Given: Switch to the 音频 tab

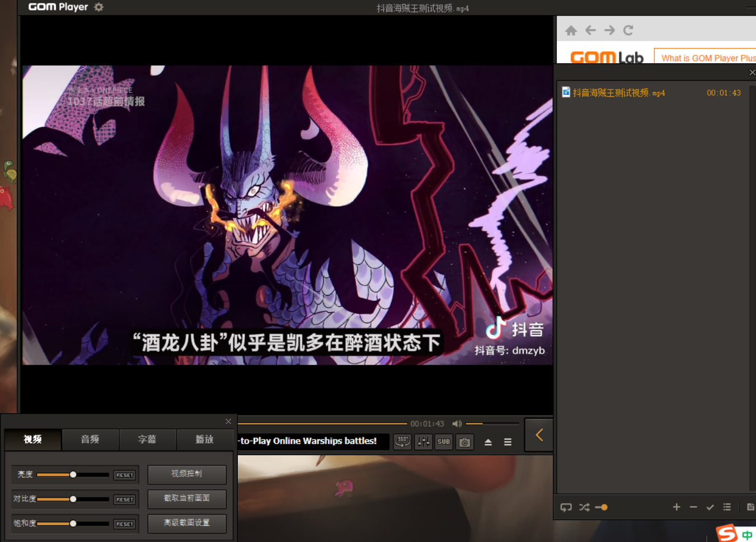Looking at the screenshot, I should tap(90, 440).
